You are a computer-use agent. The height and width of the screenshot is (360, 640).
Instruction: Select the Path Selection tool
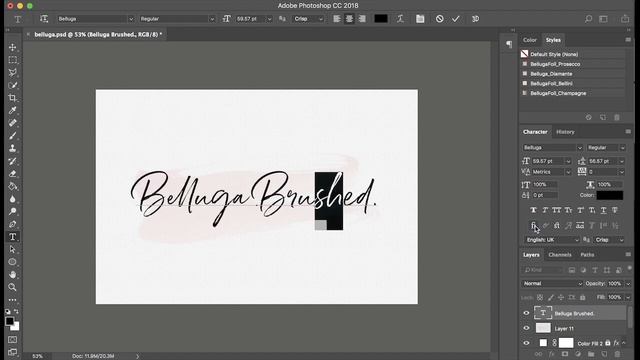coord(13,249)
